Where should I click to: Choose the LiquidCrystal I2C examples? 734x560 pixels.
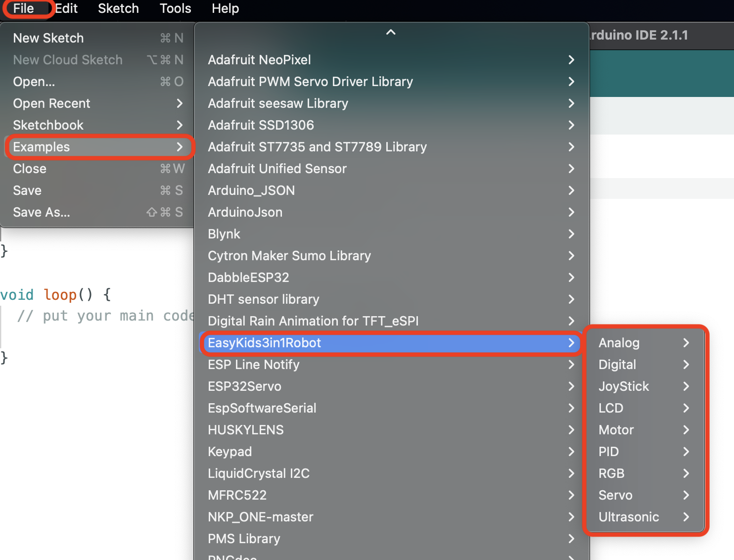coord(258,473)
